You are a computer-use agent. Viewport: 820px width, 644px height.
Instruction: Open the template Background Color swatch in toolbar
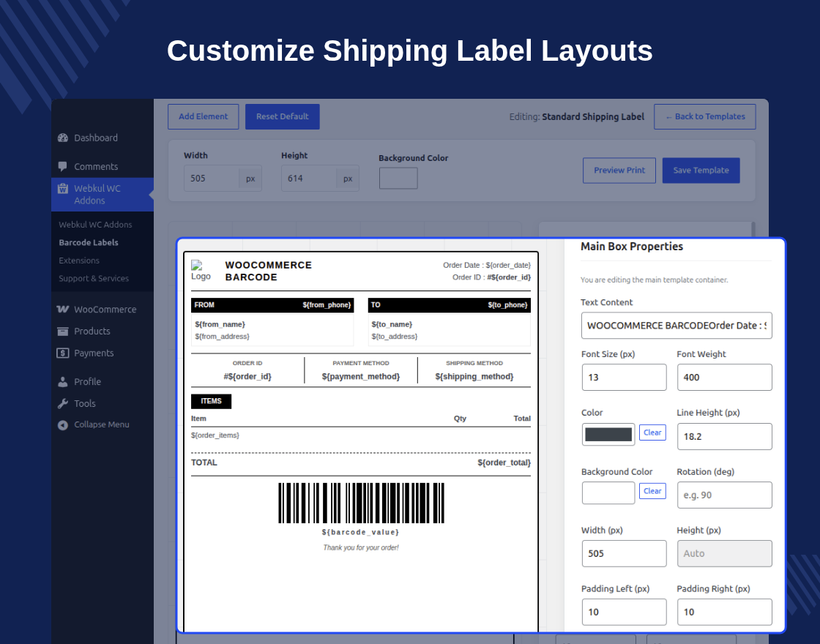click(x=398, y=179)
